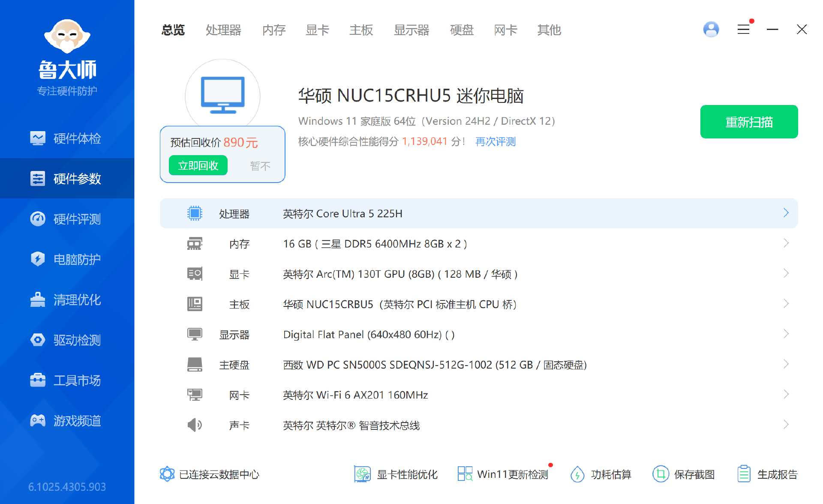Image resolution: width=823 pixels, height=504 pixels.
Task: Open PC protection (电脑防护) shield icon
Action: point(38,259)
